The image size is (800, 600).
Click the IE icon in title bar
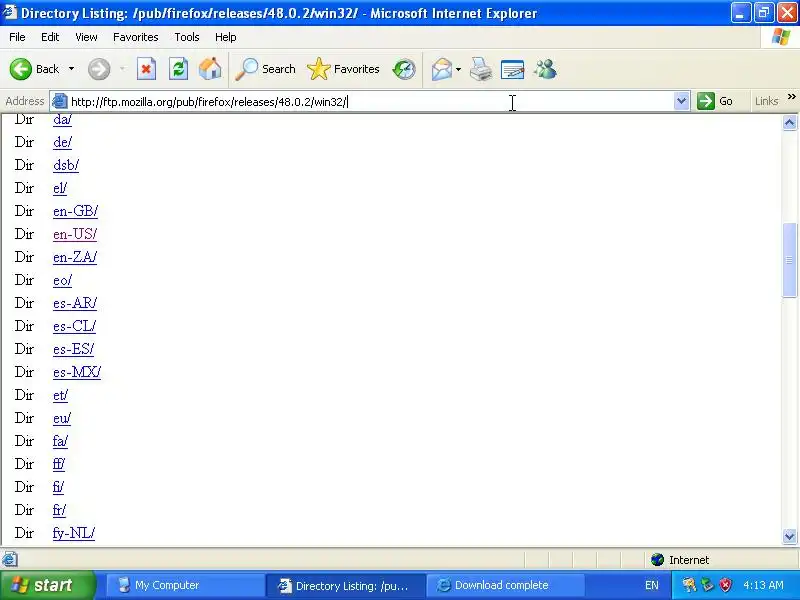click(x=10, y=12)
